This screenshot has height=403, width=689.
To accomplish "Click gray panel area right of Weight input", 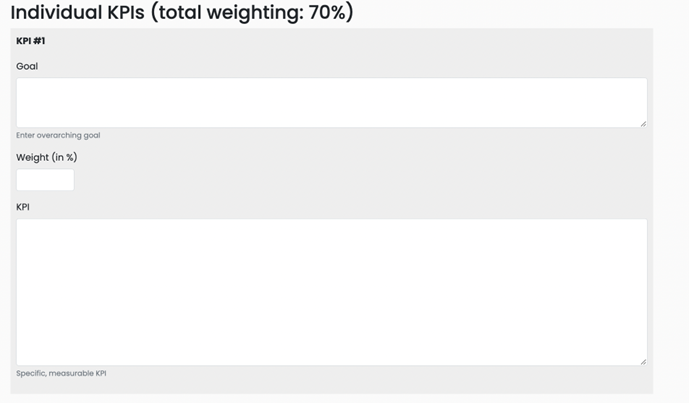I will pos(350,180).
